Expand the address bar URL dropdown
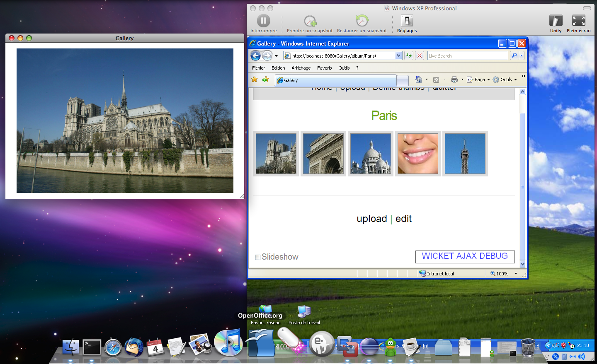597x364 pixels. 398,55
